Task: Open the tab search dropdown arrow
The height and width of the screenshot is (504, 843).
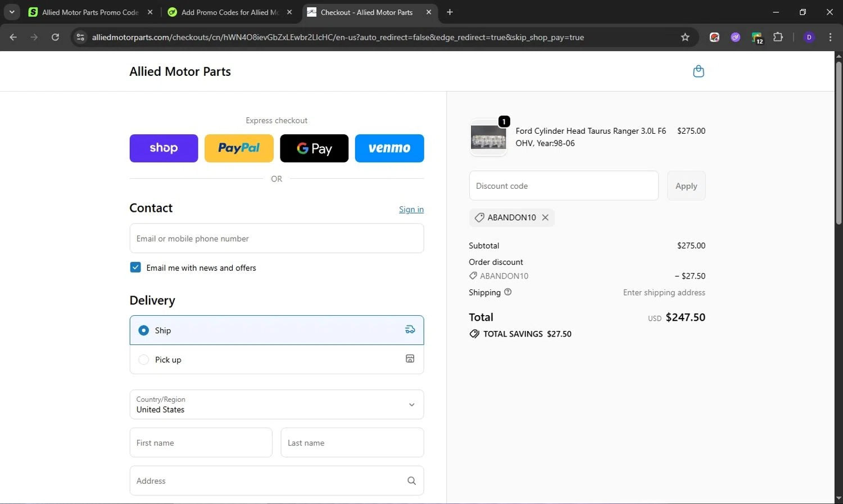Action: [12, 12]
